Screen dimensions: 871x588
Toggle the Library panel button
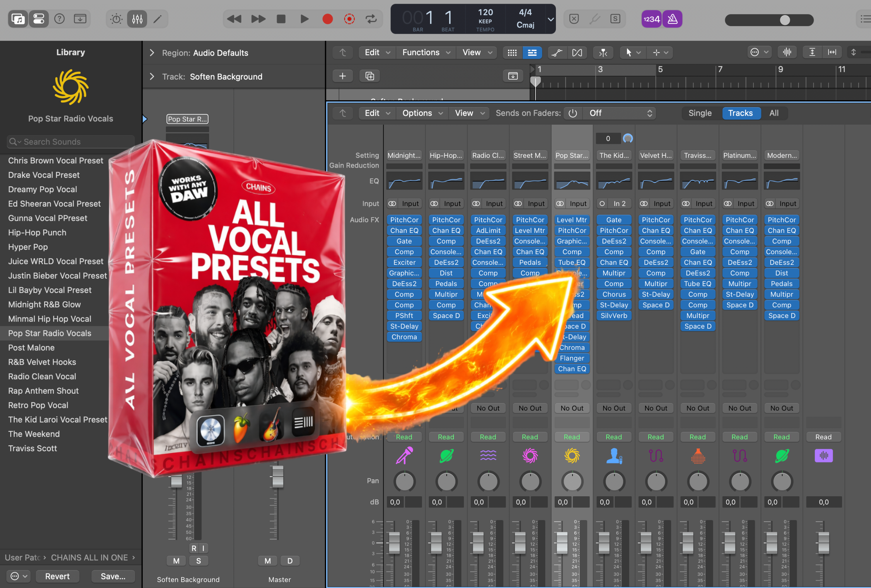click(x=18, y=19)
